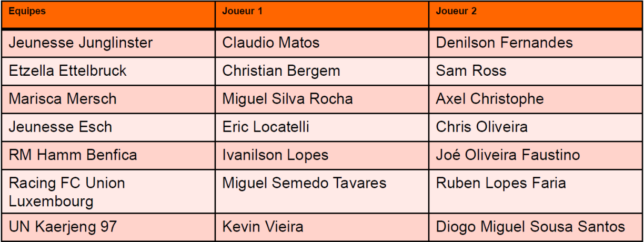Select the Jeunesse Esch cell
Screen dimensions: 644x242
(61, 127)
